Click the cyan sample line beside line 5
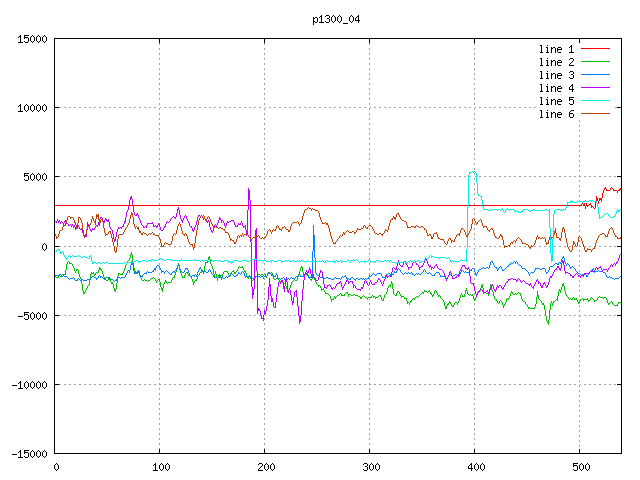 click(x=596, y=101)
